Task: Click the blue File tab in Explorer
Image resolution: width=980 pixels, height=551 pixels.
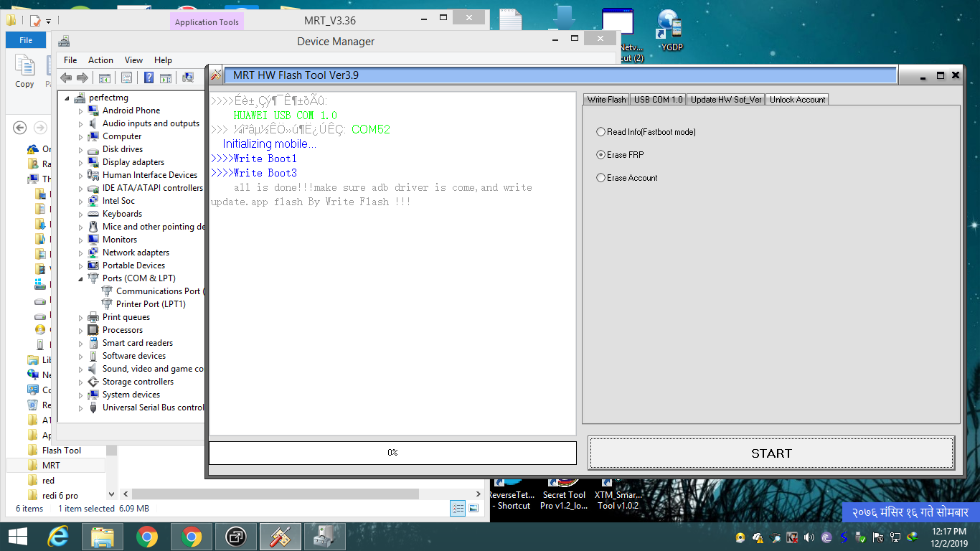Action: coord(26,40)
